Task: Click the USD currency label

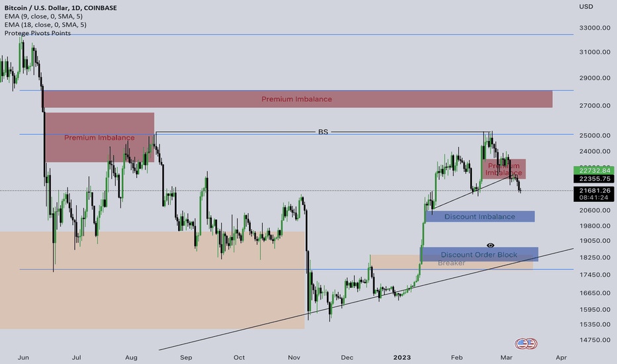Action: tap(586, 7)
